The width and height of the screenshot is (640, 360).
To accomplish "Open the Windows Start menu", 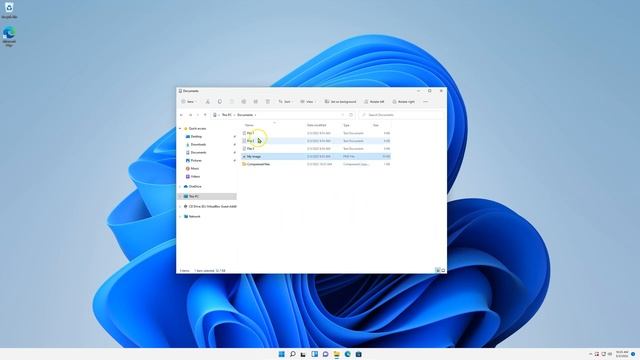I will tap(282, 354).
